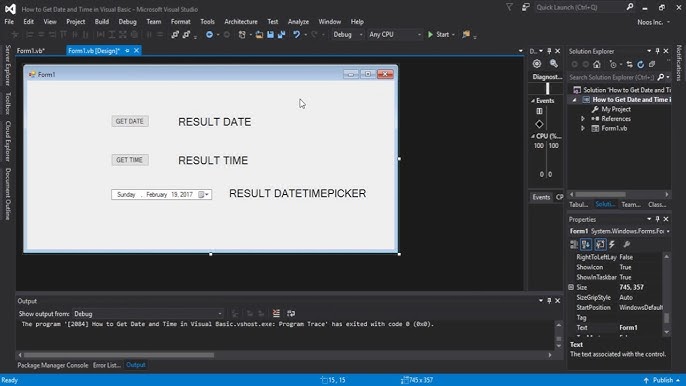The image size is (686, 386).
Task: Toggle auto-hide pin on Output panel
Action: coord(549,301)
